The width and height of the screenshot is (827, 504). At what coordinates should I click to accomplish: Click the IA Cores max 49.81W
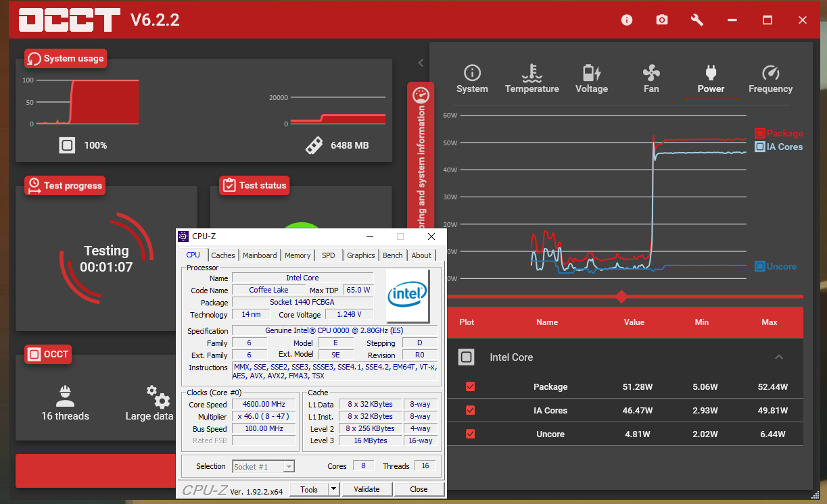coord(772,411)
